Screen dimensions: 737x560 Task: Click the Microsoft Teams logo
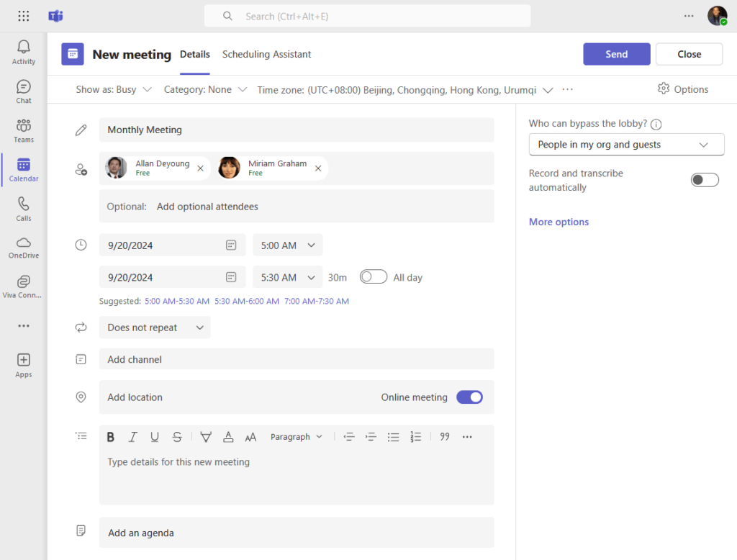(55, 16)
